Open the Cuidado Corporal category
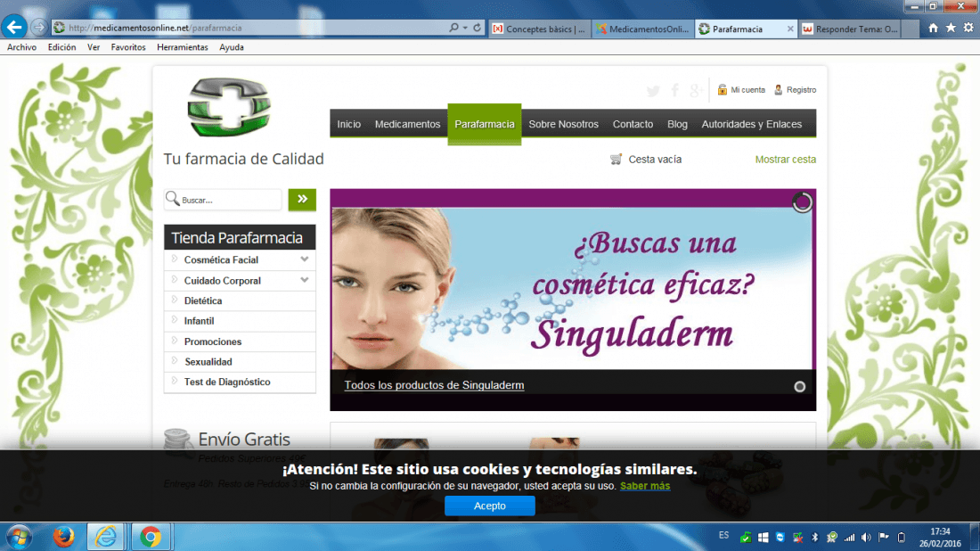This screenshot has height=551, width=980. (x=222, y=281)
